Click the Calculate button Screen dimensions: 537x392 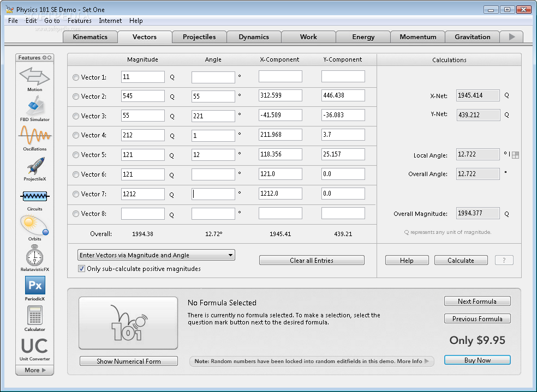(461, 260)
